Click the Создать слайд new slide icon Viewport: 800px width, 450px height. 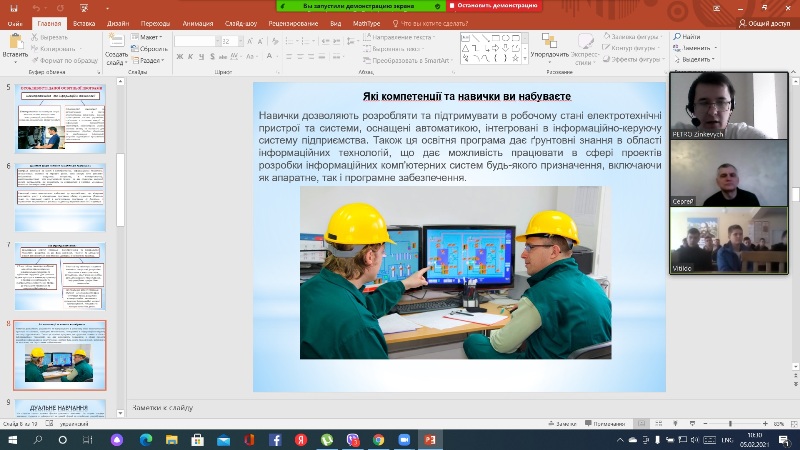[116, 41]
